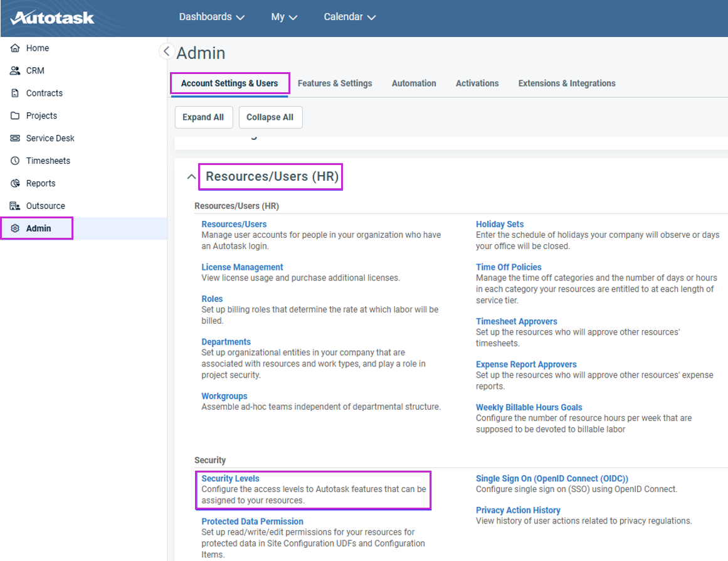Switch to the Features & Settings tab
Screen dimensions: 728x561
tap(335, 83)
